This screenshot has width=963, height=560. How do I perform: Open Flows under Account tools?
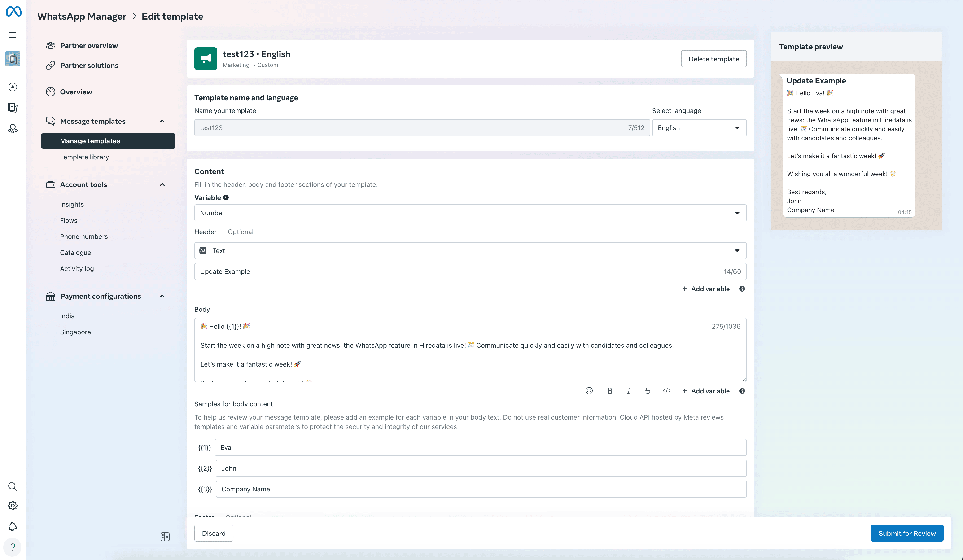point(68,220)
